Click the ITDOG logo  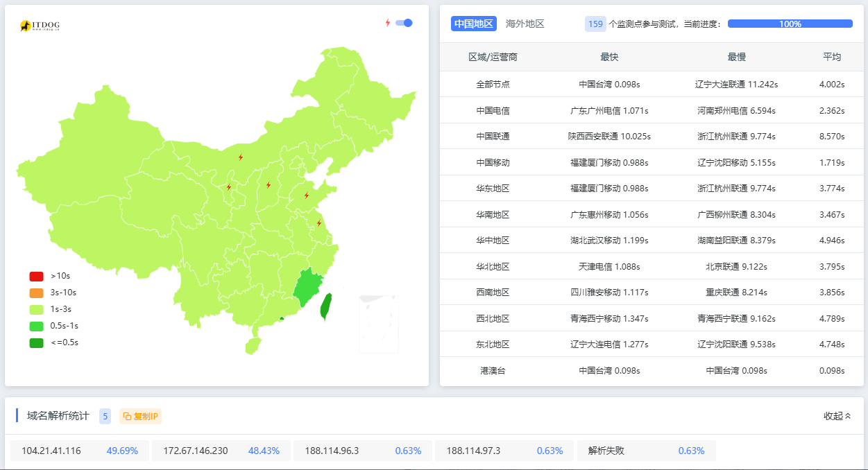click(40, 26)
